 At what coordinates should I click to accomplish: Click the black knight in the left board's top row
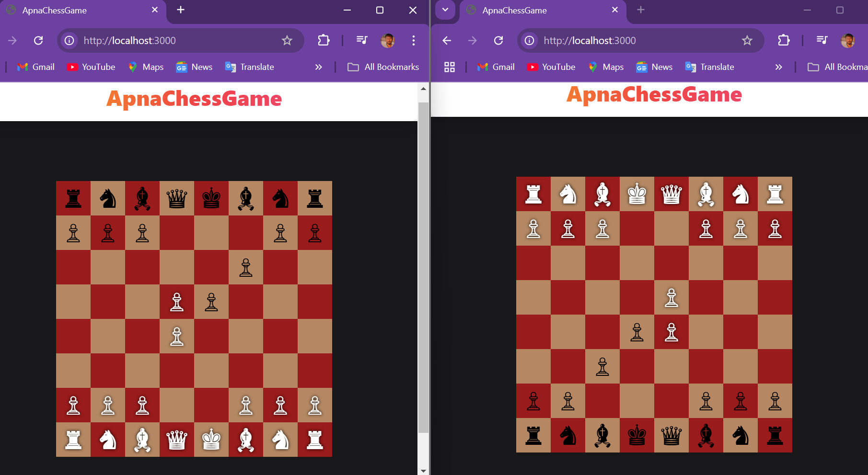pyautogui.click(x=107, y=198)
